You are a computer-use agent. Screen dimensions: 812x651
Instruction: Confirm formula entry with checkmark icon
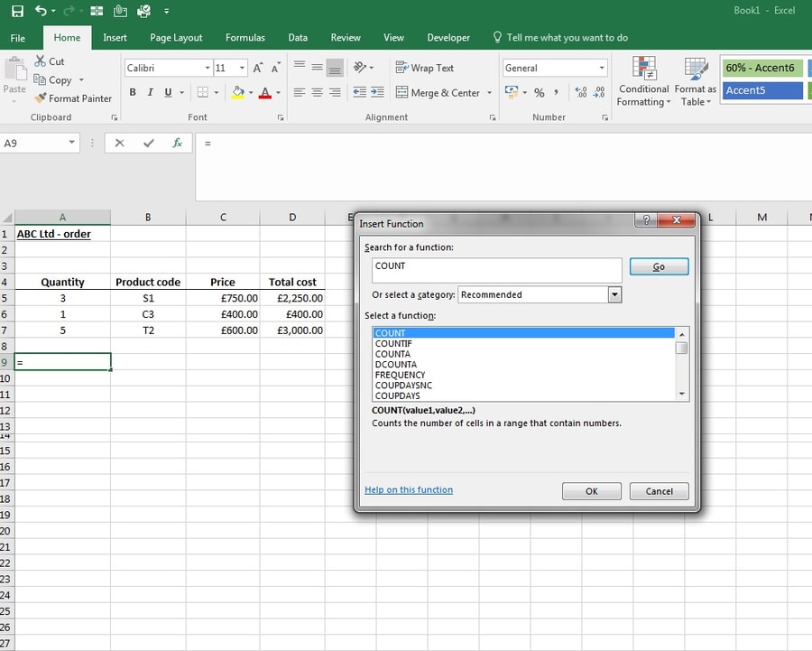tap(149, 143)
